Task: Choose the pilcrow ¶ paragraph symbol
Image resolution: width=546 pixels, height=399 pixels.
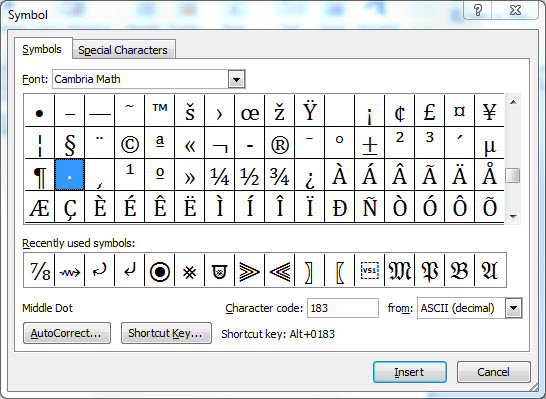Action: 39,175
